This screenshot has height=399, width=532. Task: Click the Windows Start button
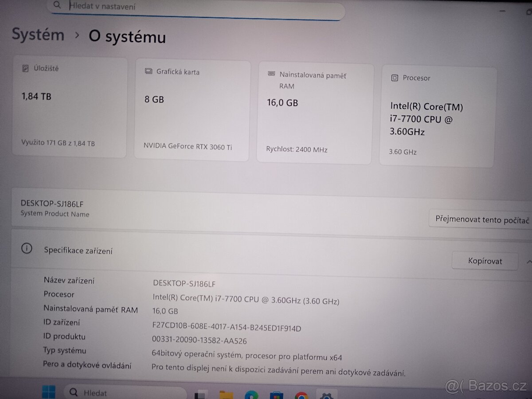click(x=49, y=392)
